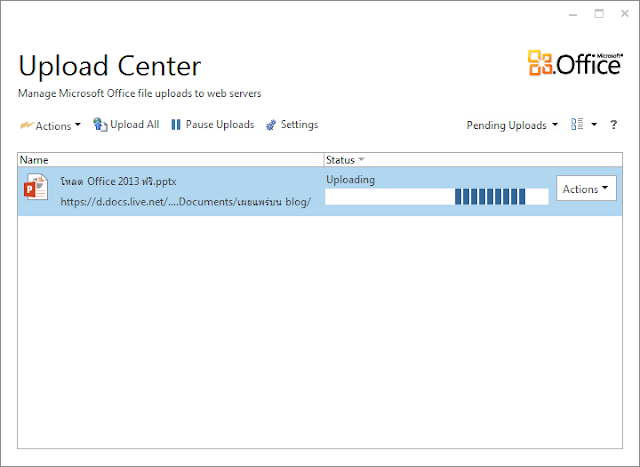The image size is (640, 467).
Task: Click the Upload All globe icon
Action: 100,125
